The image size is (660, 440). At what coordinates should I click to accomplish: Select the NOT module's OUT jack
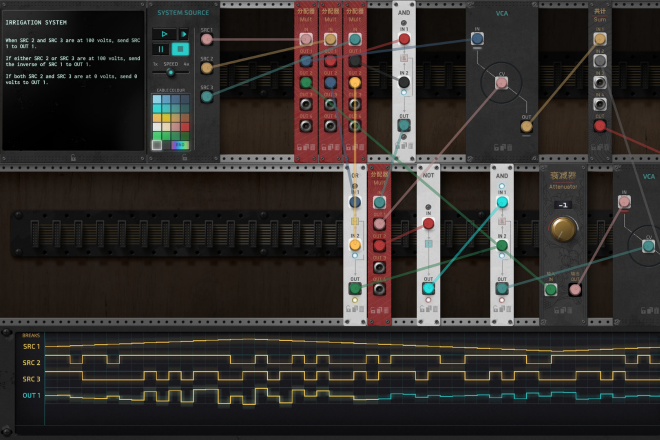click(428, 288)
